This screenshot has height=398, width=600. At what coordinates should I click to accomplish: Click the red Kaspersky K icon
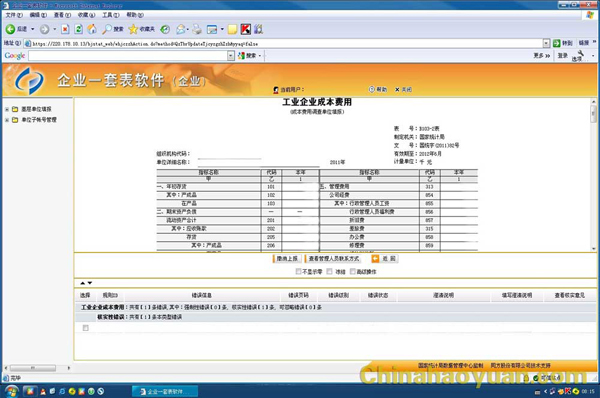point(246,29)
